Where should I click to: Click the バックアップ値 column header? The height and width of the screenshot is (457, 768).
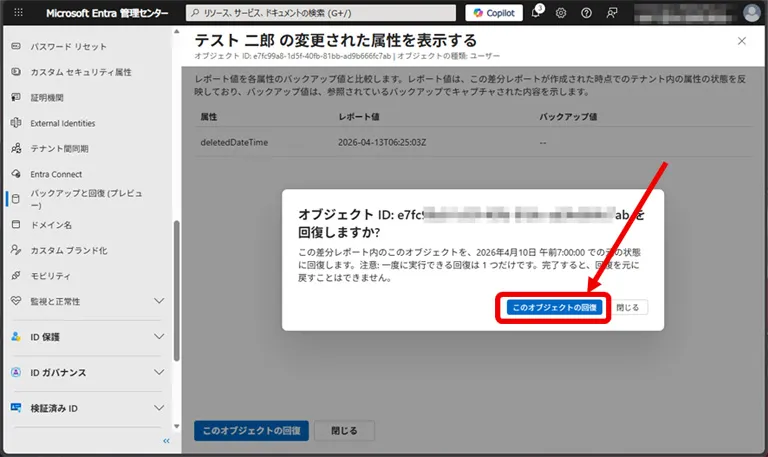point(568,117)
